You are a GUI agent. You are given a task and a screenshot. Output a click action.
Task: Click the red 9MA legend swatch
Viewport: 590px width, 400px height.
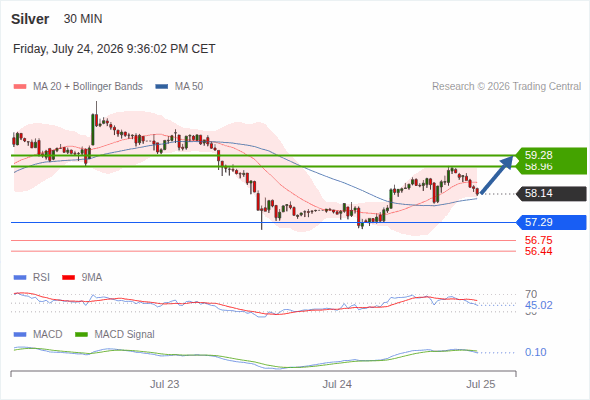pos(68,278)
